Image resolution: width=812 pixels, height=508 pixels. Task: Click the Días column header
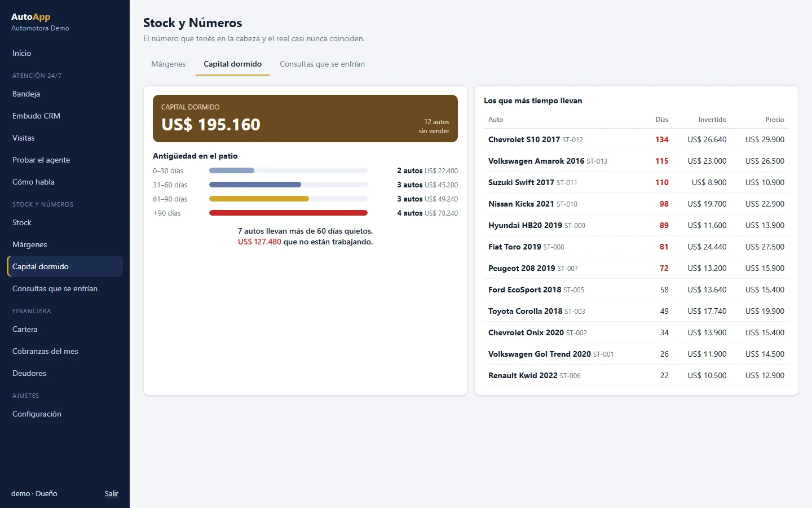pos(662,120)
